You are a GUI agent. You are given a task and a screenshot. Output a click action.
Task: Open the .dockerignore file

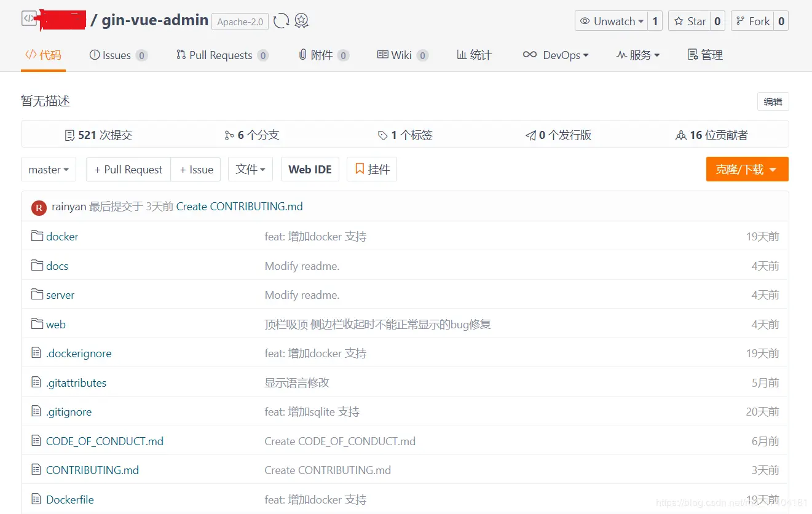point(79,354)
